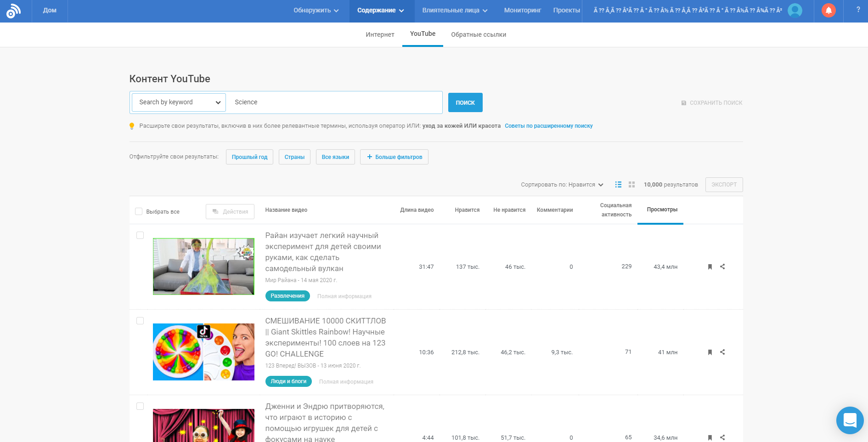Sort by the Не нравится column header
The height and width of the screenshot is (442, 868).
point(509,210)
